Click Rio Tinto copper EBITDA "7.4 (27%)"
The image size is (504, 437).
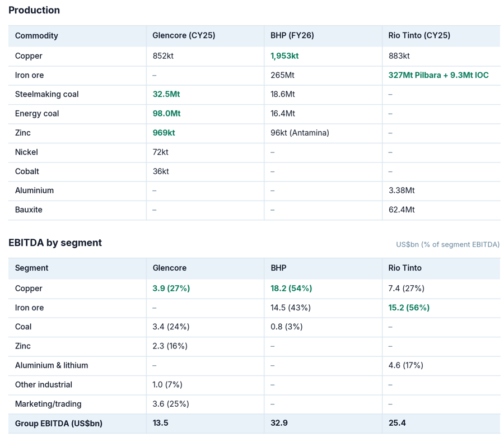click(407, 289)
